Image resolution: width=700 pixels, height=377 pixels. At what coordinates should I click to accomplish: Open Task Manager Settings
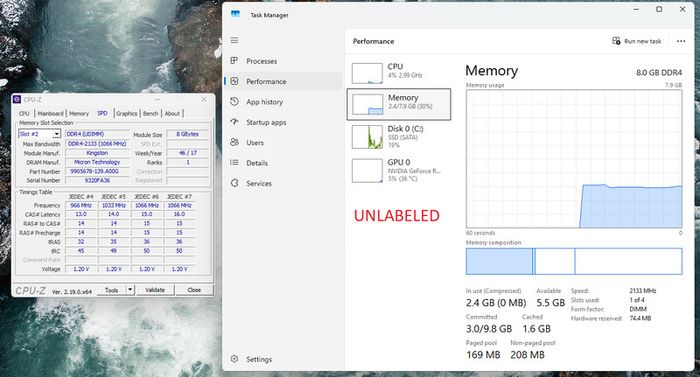pos(259,359)
